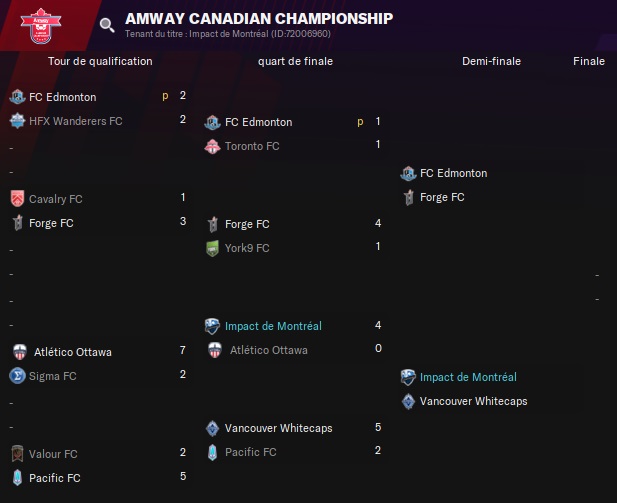617x503 pixels.
Task: Open Pacific FC in the qualification round
Action: click(x=55, y=478)
